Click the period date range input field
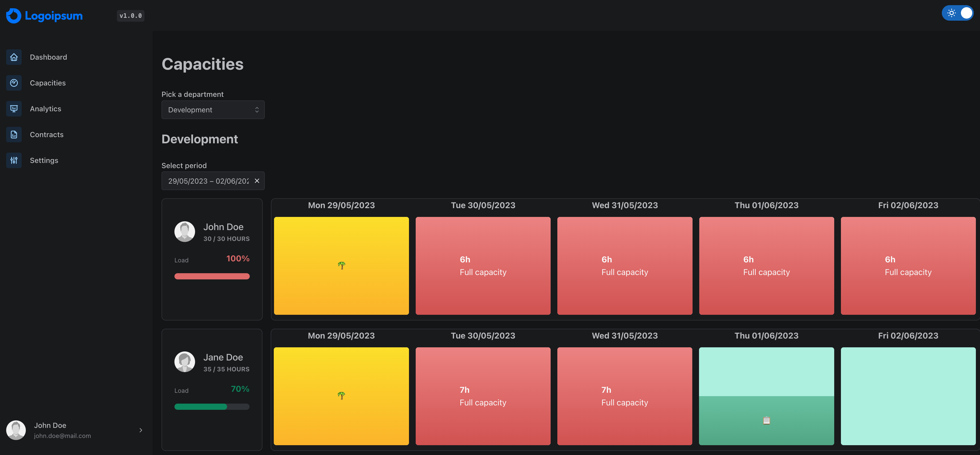This screenshot has height=455, width=980. pos(208,181)
